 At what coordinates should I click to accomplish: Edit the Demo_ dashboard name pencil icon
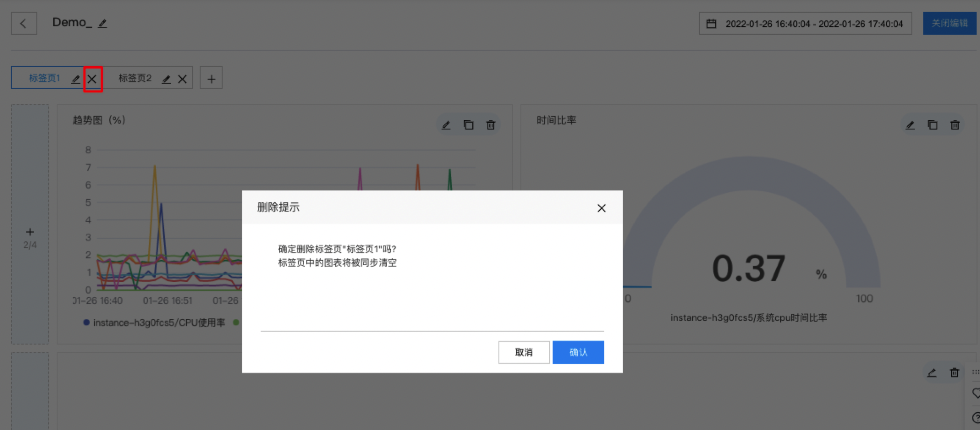(x=102, y=24)
